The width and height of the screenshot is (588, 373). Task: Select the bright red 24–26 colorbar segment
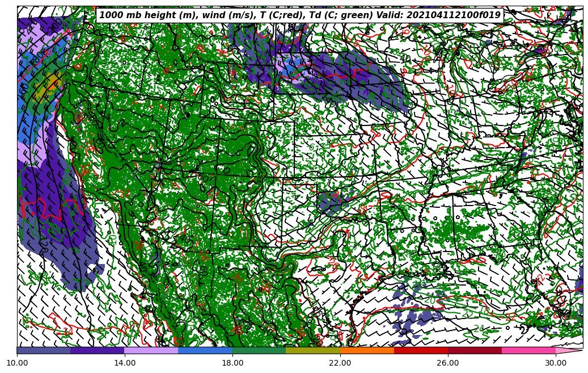point(421,350)
